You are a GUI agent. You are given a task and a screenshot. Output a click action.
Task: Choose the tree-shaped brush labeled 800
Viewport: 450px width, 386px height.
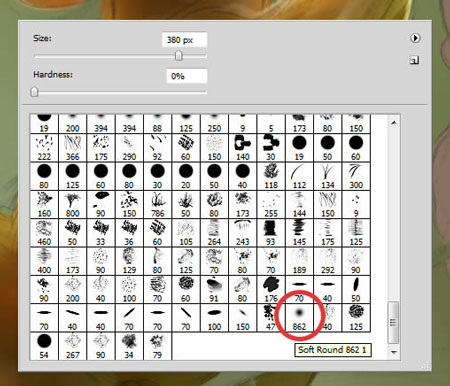(x=72, y=205)
